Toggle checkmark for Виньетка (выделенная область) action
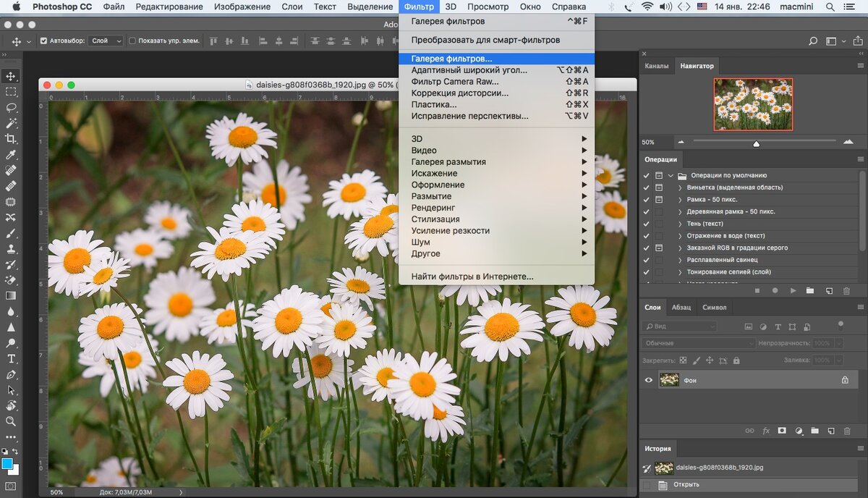 click(x=647, y=187)
